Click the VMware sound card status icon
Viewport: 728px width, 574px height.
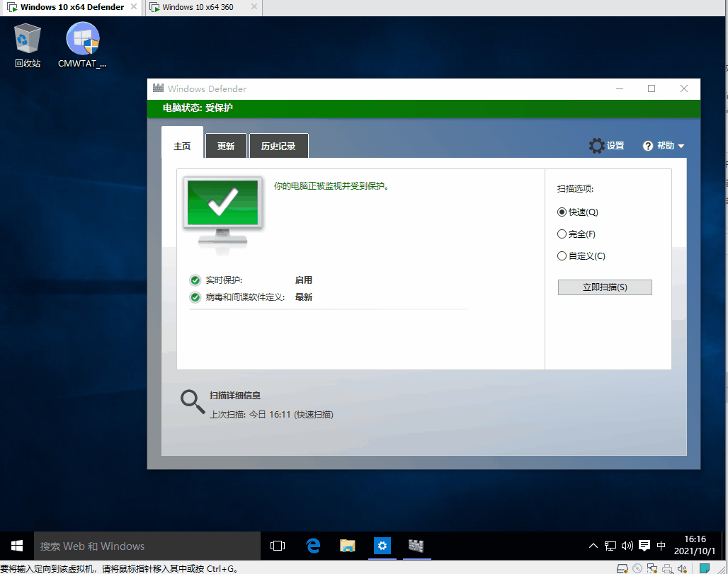682,568
